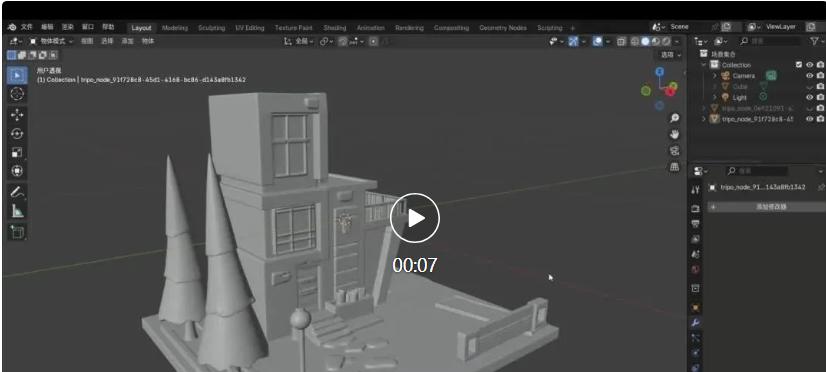This screenshot has height=372, width=826.
Task: Select the 3D Cursor tool
Action: 17,94
